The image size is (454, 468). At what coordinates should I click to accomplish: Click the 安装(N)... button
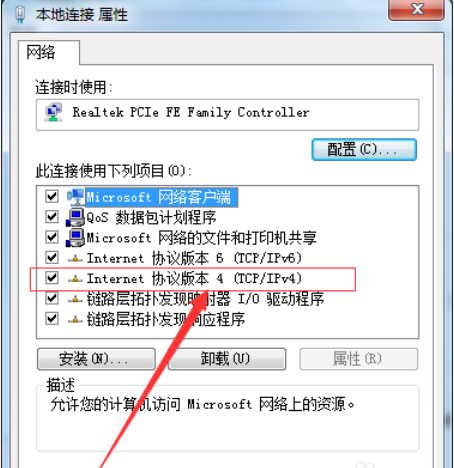click(x=96, y=359)
